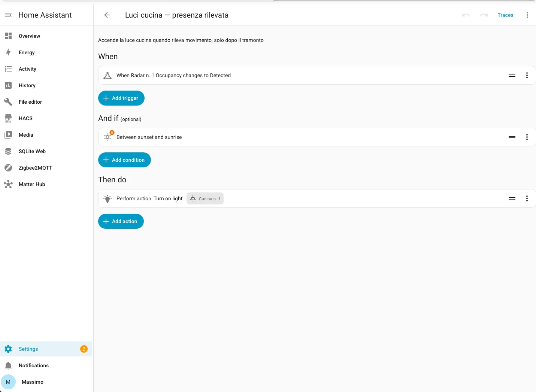The height and width of the screenshot is (392, 536).
Task: Open History panel in sidebar
Action: coord(46,85)
